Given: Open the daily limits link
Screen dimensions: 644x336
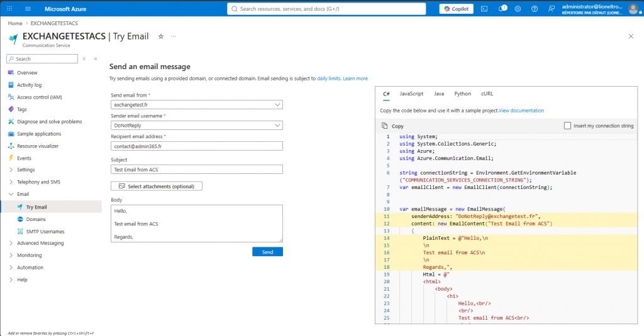Looking at the screenshot, I should point(328,79).
